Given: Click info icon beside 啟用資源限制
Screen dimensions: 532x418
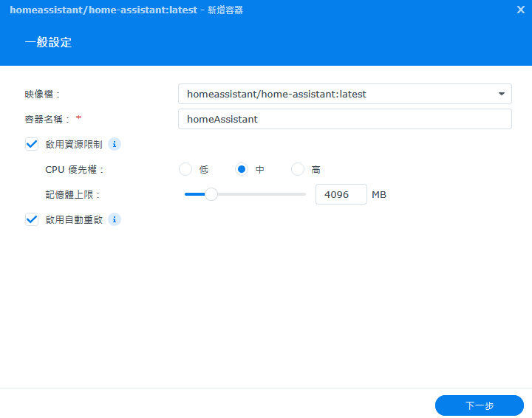Looking at the screenshot, I should coord(115,145).
